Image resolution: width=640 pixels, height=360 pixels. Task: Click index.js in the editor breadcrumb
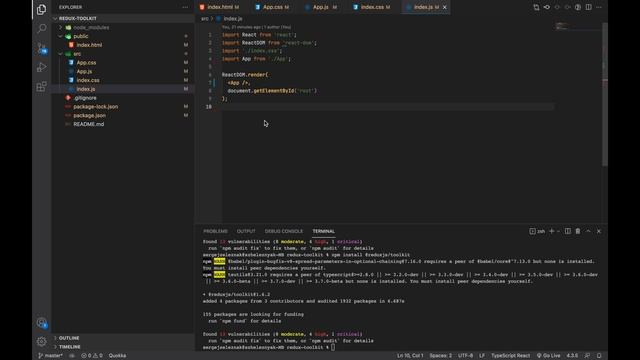point(233,19)
